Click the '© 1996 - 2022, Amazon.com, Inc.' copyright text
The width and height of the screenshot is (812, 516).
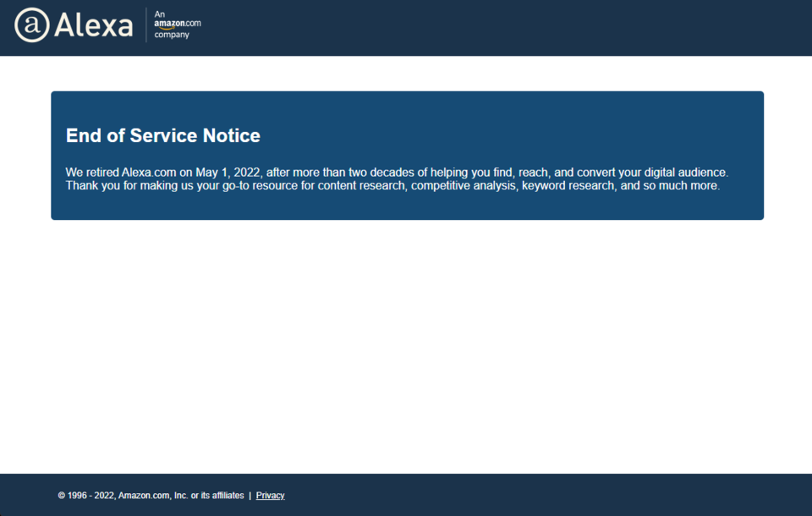coord(151,496)
